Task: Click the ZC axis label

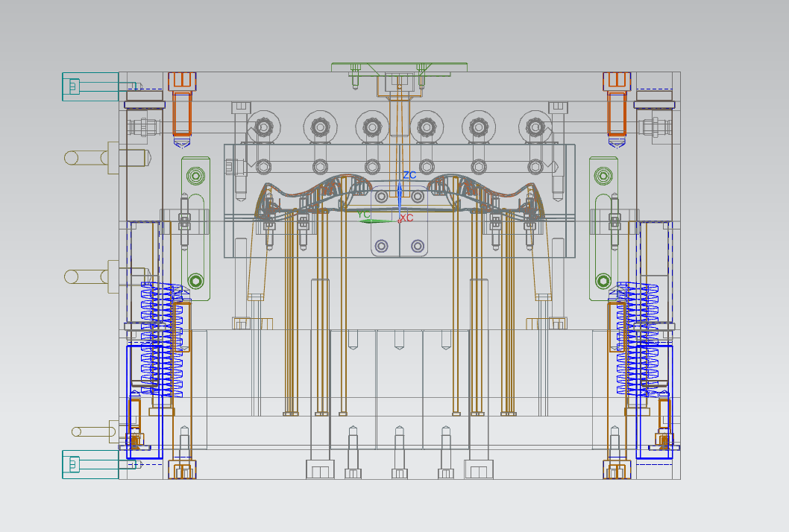Action: click(x=409, y=175)
